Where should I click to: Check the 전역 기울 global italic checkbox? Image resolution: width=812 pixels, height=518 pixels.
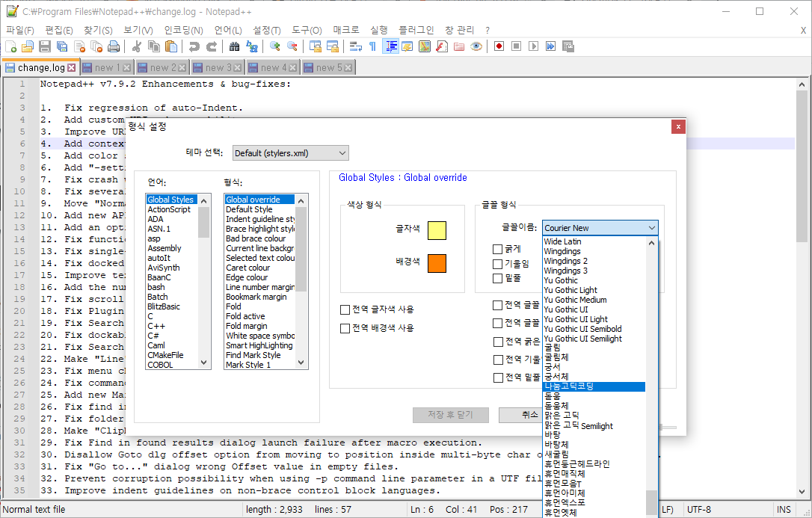498,360
